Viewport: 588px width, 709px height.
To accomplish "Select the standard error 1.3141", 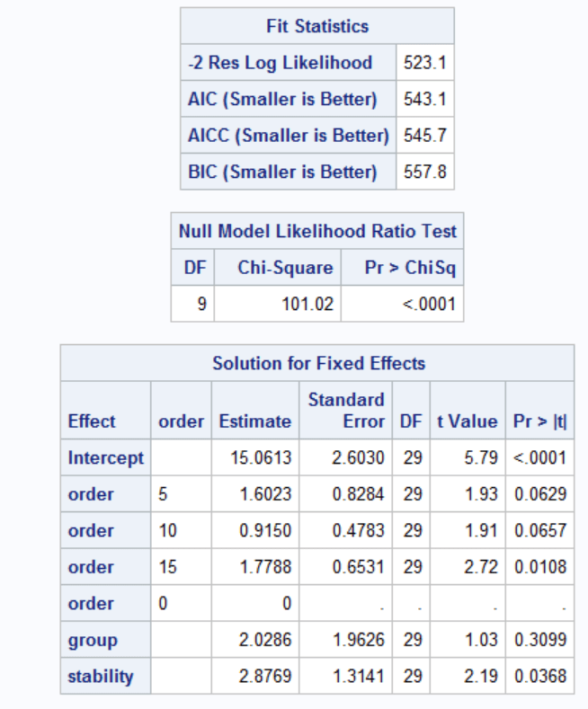I will 358,677.
